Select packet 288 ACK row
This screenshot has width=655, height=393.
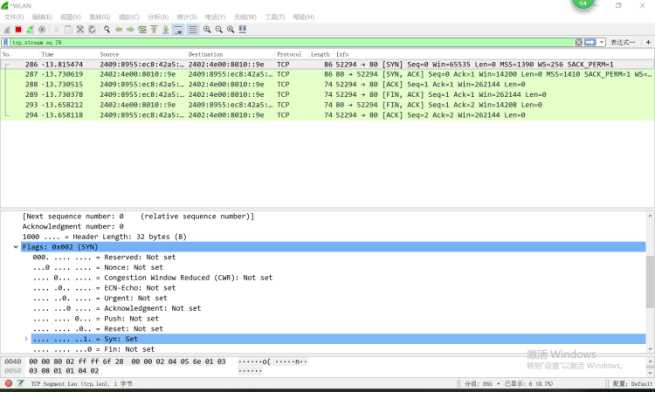328,84
